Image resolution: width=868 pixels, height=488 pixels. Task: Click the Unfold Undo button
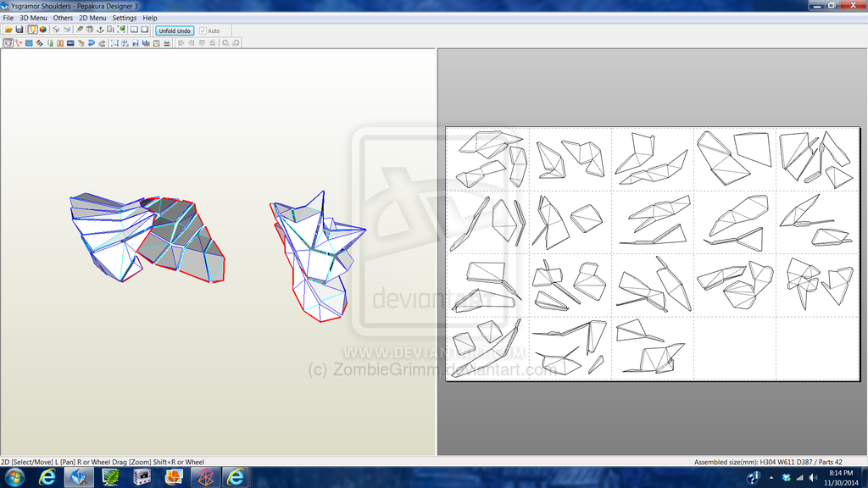pos(175,31)
